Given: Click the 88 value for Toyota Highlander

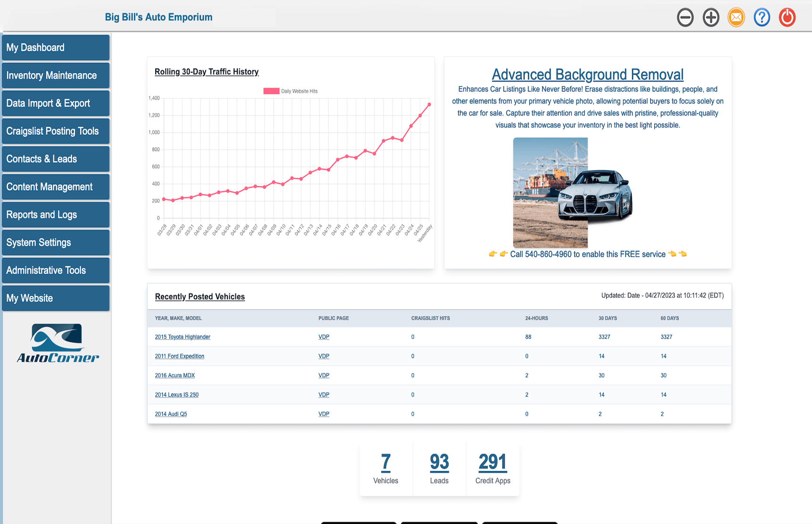Looking at the screenshot, I should coord(528,337).
